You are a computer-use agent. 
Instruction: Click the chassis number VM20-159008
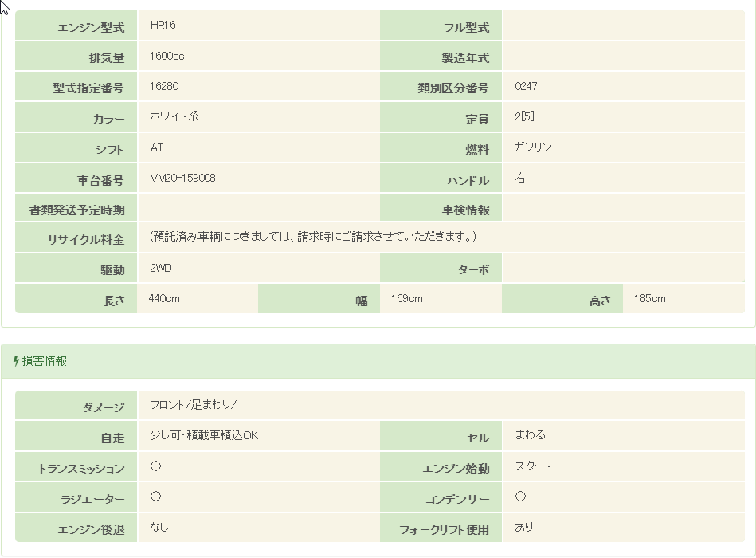coord(182,178)
